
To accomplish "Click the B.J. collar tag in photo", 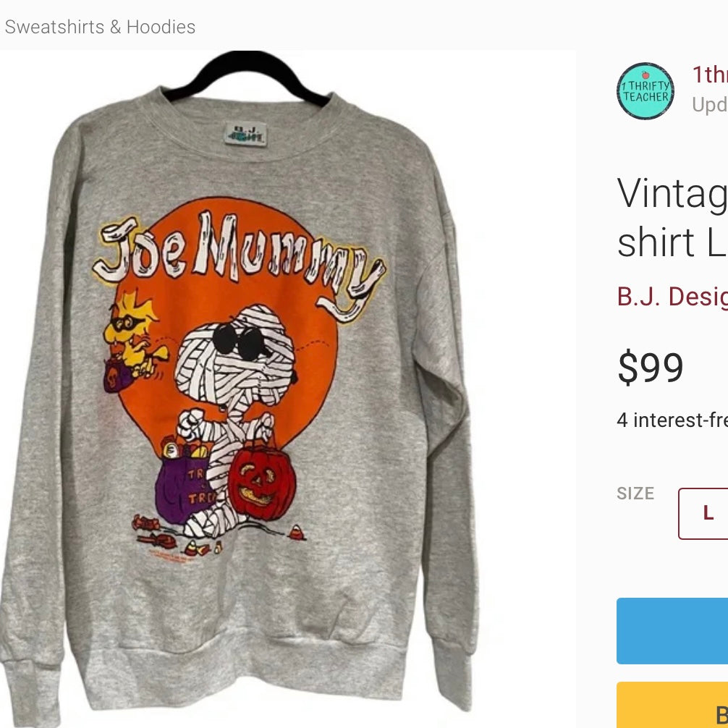I will [x=245, y=133].
